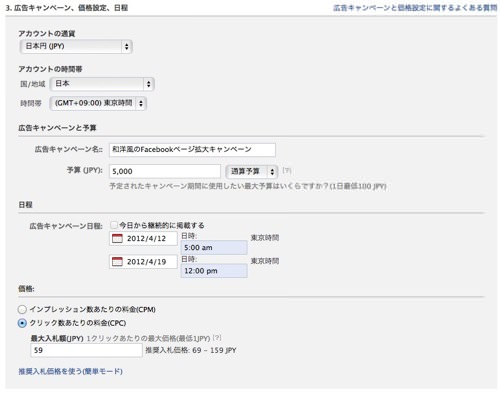Screen dimensions: 500x393
Task: Select the クリック数あたりの料金(CPC) radio button
Action: tap(22, 323)
